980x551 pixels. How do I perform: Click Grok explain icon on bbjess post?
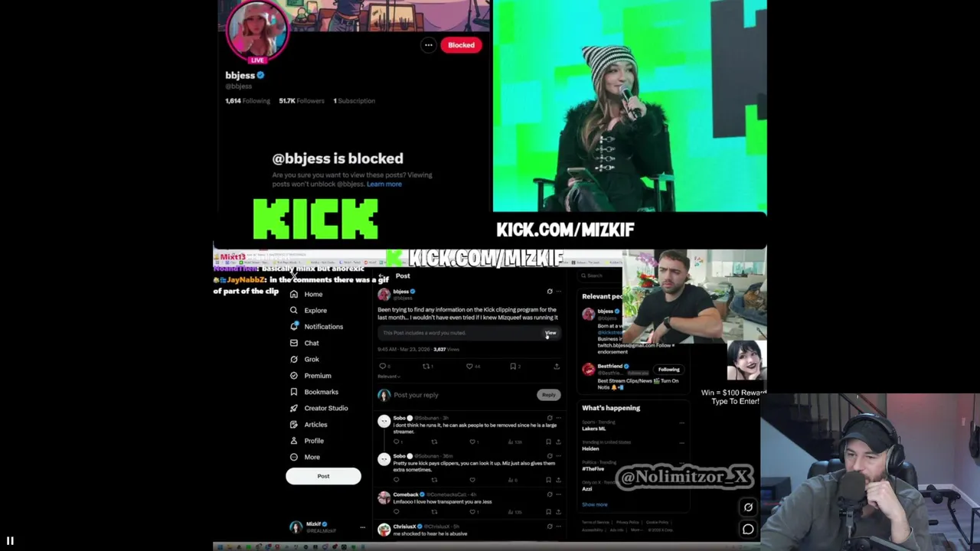tap(550, 292)
